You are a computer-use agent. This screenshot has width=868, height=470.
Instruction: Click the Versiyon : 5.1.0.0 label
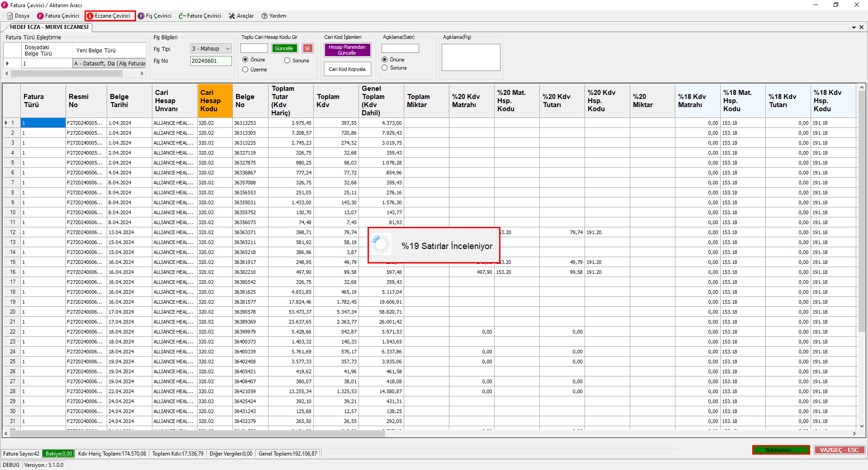(x=44, y=465)
